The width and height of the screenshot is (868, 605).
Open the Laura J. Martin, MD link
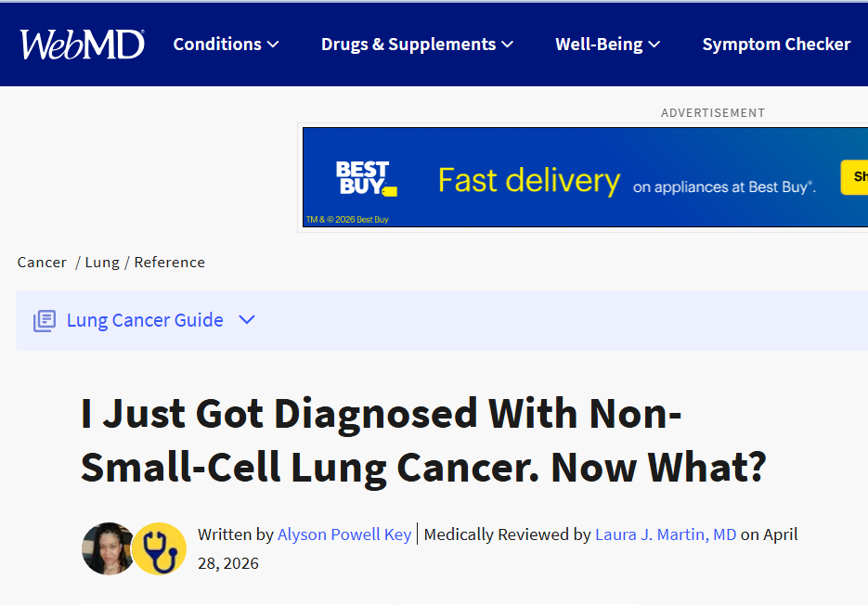click(x=666, y=534)
